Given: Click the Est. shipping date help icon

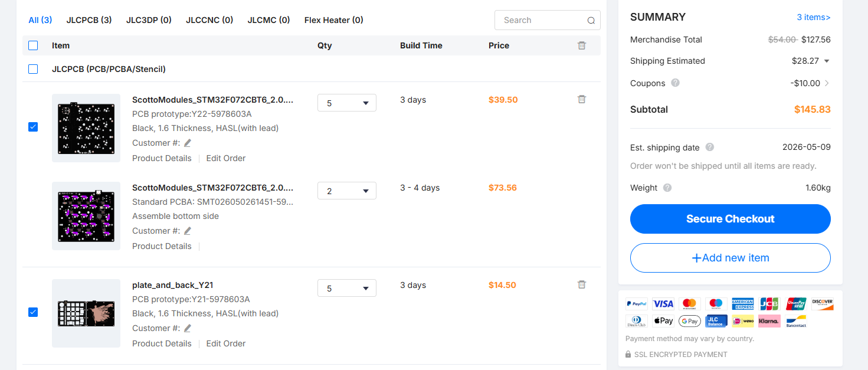Looking at the screenshot, I should (x=709, y=147).
